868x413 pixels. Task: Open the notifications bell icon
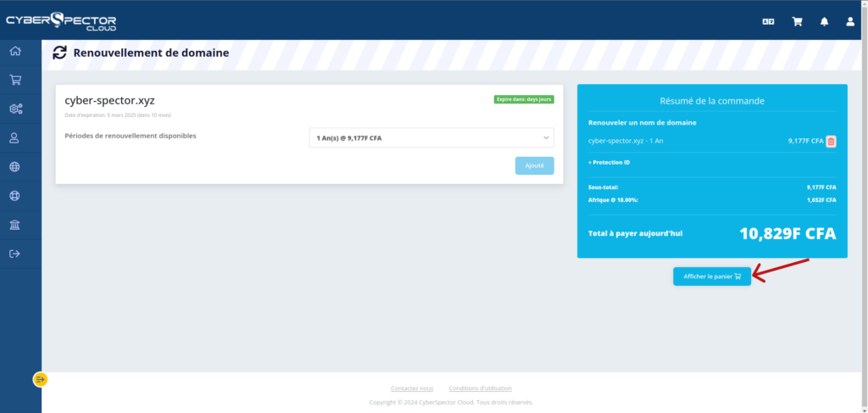pos(824,21)
